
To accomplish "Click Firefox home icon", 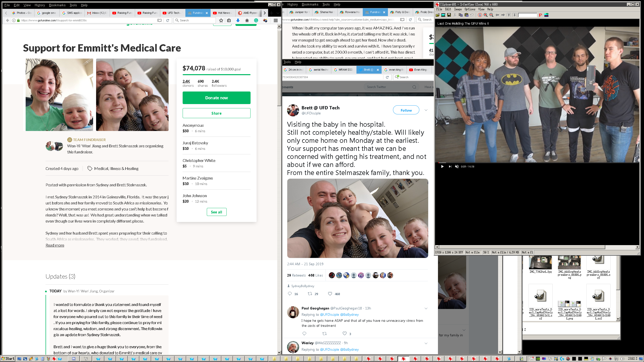I will [247, 20].
